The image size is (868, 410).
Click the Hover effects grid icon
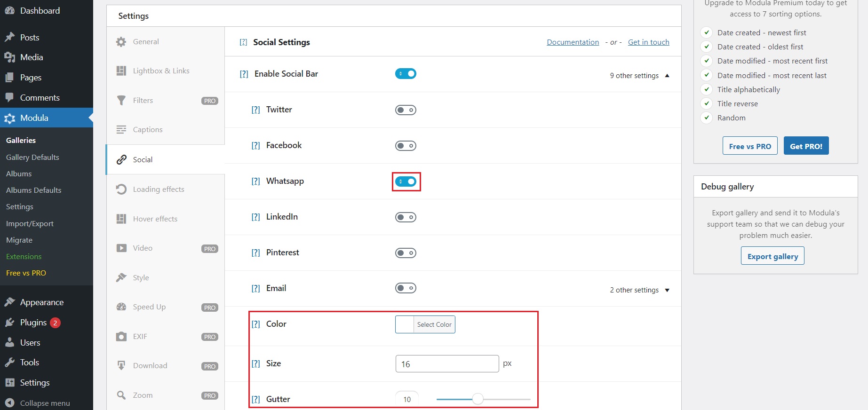[121, 219]
